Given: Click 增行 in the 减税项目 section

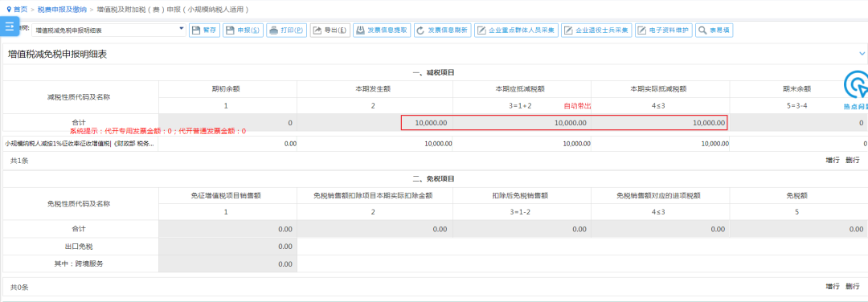Looking at the screenshot, I should [x=833, y=160].
